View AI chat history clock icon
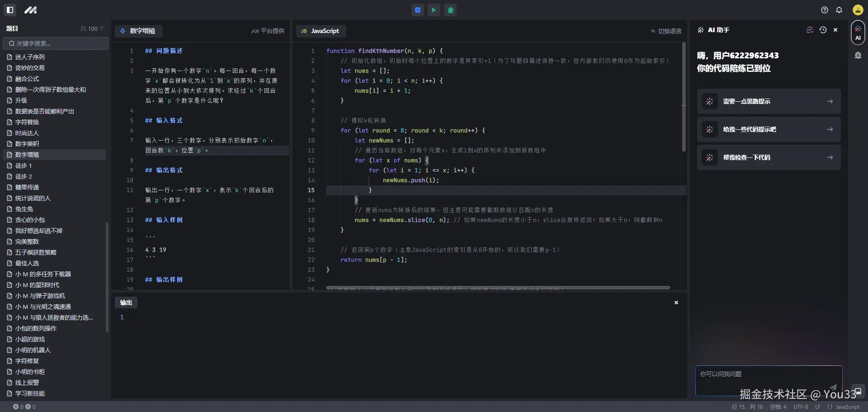 pyautogui.click(x=823, y=30)
